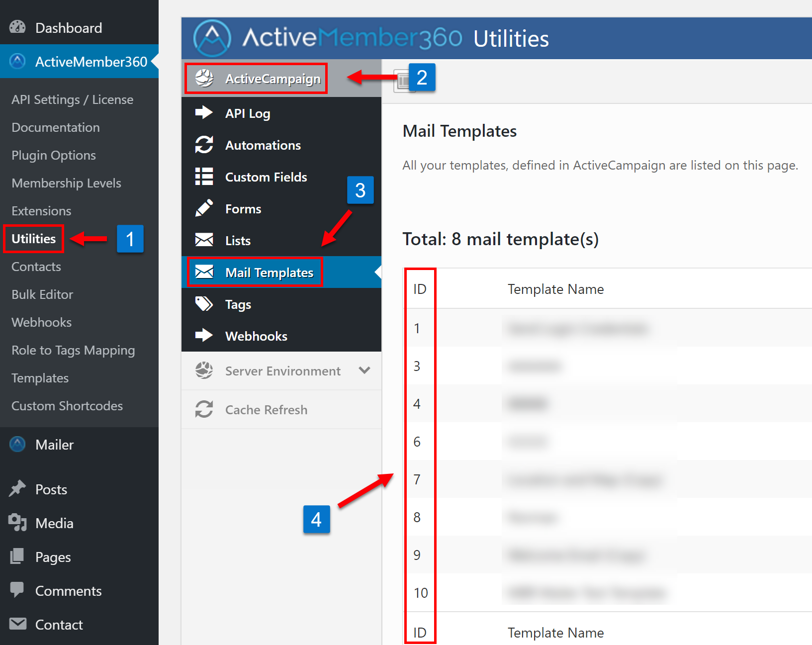Viewport: 812px width, 645px height.
Task: Expand the Server Environment chevron
Action: (364, 370)
